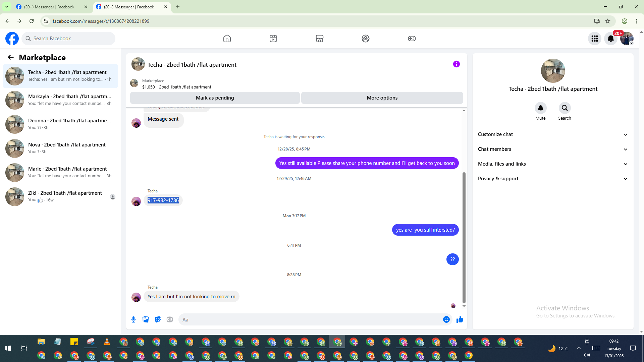Image resolution: width=644 pixels, height=362 pixels.
Task: Click the Mark as pending button
Action: [x=215, y=98]
